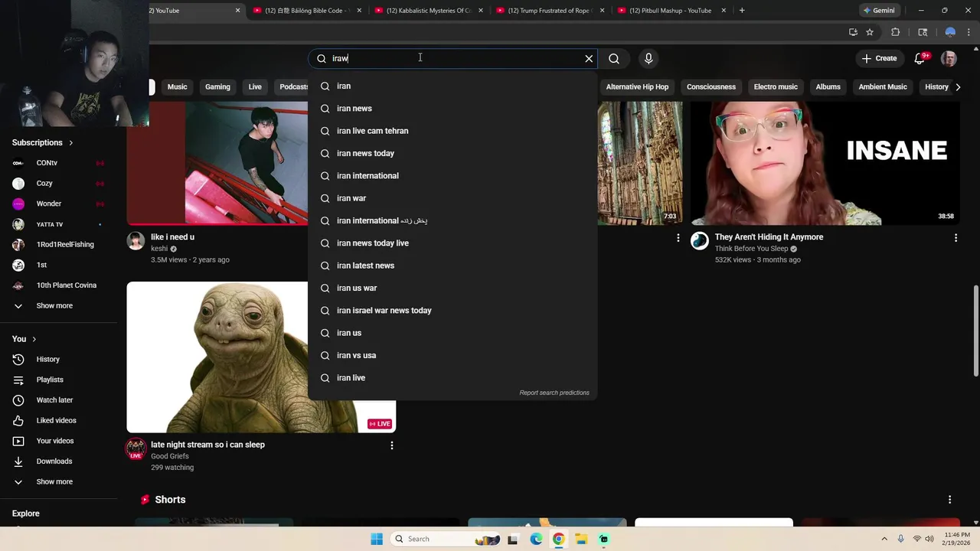The width and height of the screenshot is (980, 551).
Task: Open the 1Rod1ReelFishing subscription channel
Action: (x=58, y=245)
